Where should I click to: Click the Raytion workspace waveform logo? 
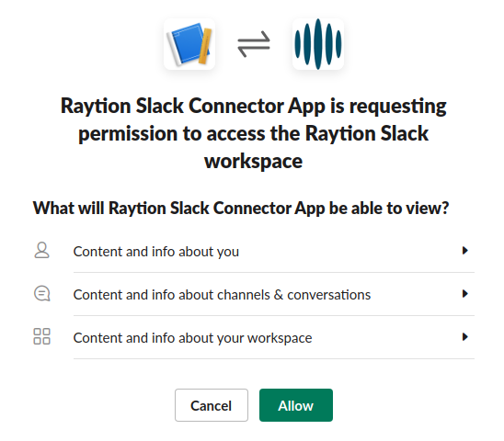[x=318, y=44]
